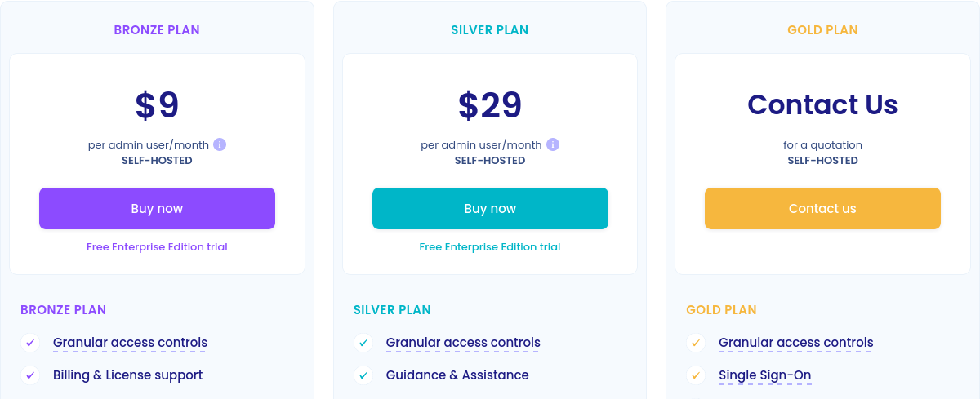This screenshot has height=399, width=980.
Task: Click the checkmark icon next to Bronze Granular access controls
Action: tap(31, 343)
